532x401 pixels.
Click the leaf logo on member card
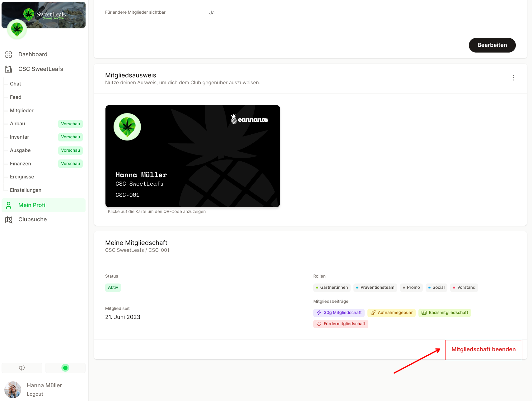127,127
